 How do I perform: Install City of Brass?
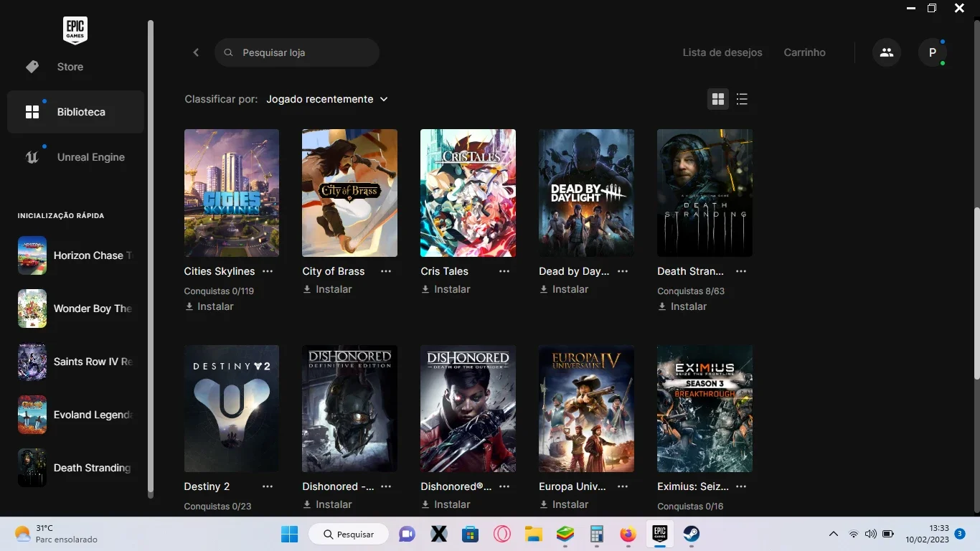[x=327, y=289]
